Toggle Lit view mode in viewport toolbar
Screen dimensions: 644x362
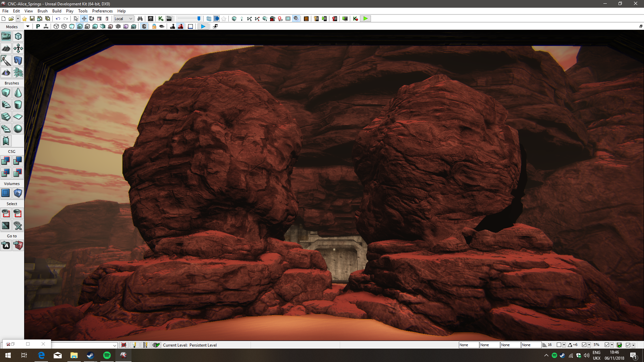(x=80, y=26)
